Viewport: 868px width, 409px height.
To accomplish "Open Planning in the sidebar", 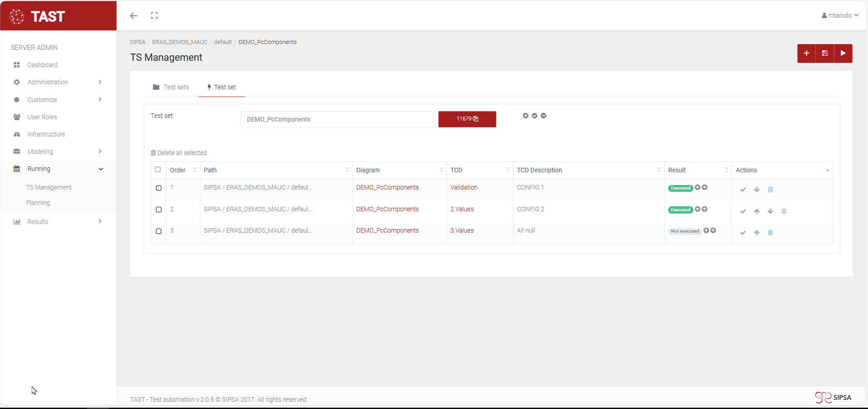I will click(x=38, y=203).
